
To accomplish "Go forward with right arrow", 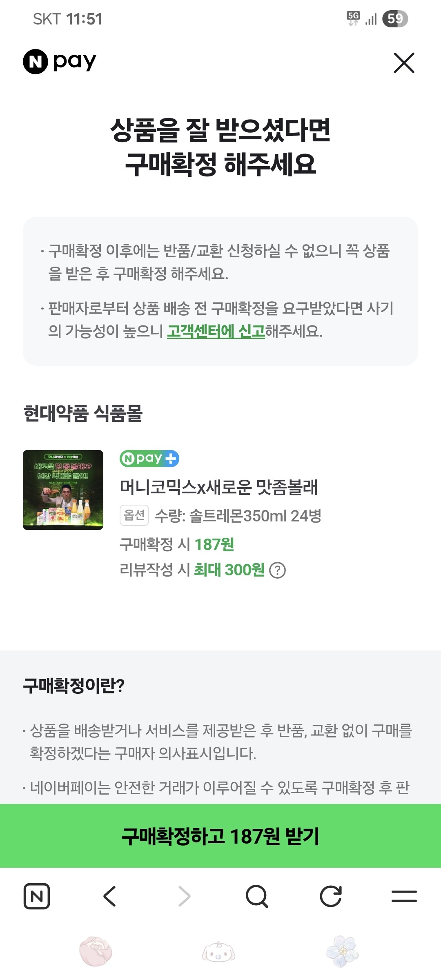I will (x=184, y=896).
